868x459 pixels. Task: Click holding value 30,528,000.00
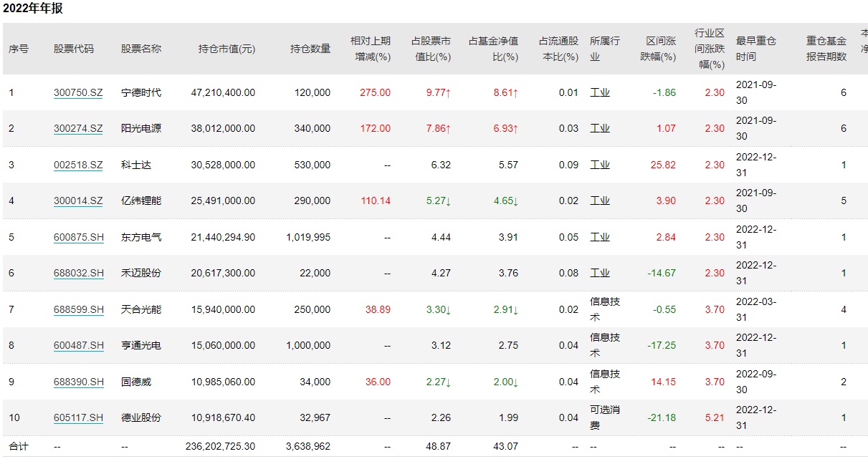coord(223,165)
